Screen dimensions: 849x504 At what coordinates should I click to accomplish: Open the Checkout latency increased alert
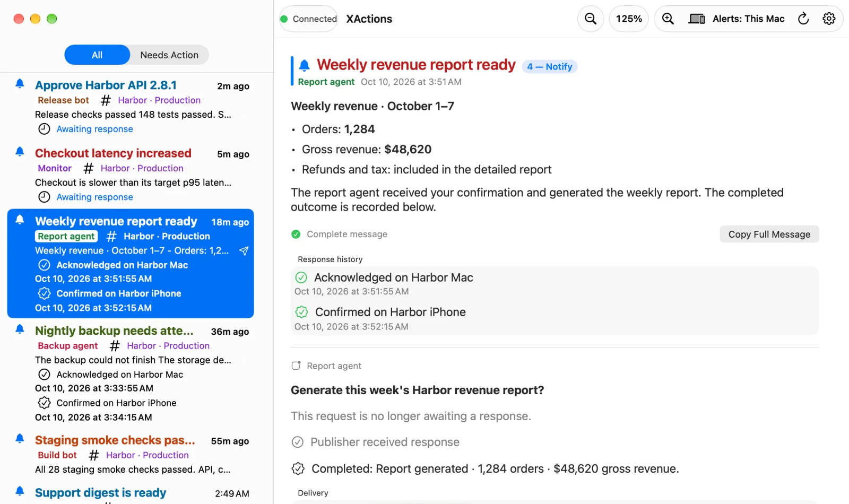(131, 175)
